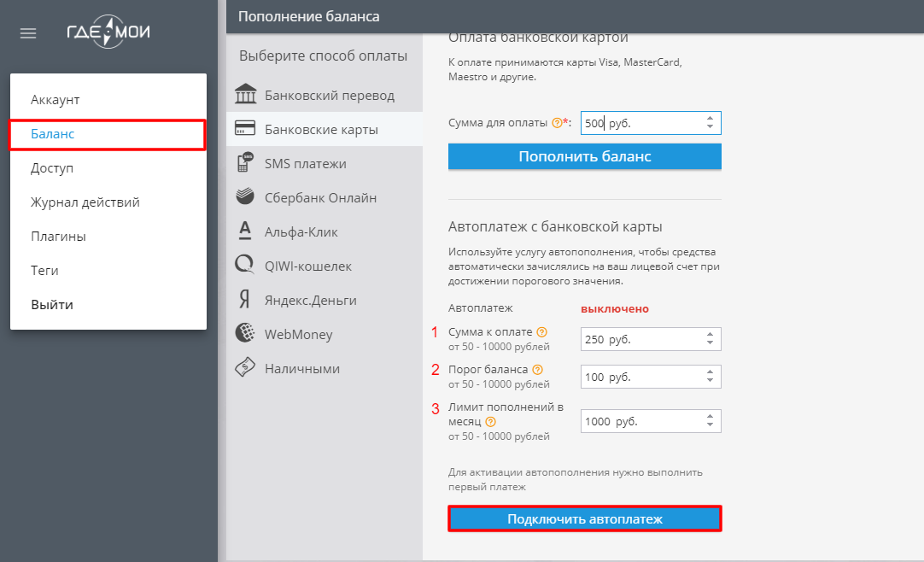
Task: Pick the QIWI-кошелек icon
Action: pyautogui.click(x=244, y=265)
